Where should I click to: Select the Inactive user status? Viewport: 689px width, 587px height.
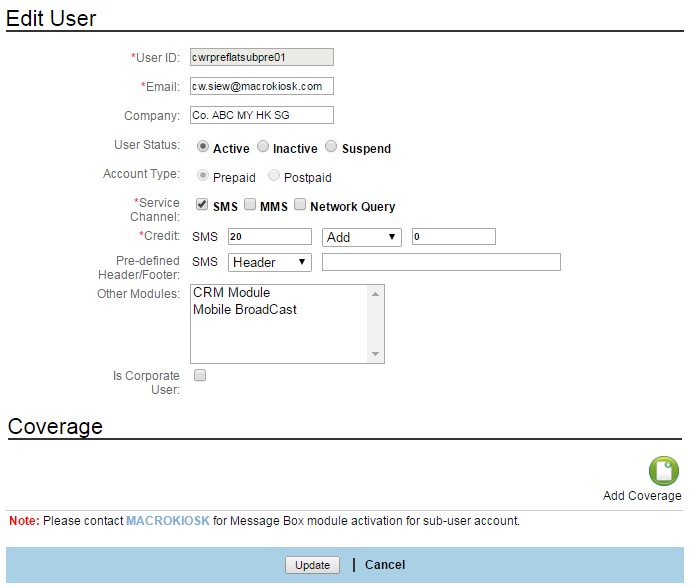click(263, 147)
